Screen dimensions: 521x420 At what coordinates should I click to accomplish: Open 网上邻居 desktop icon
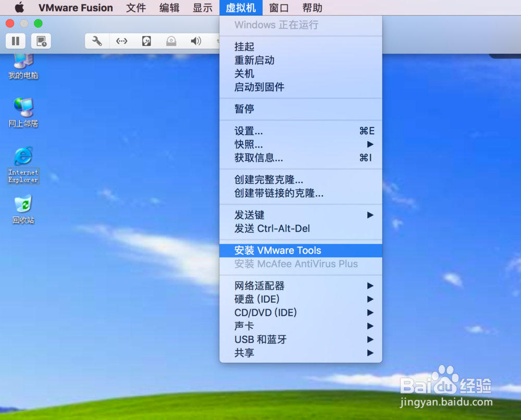(x=23, y=109)
